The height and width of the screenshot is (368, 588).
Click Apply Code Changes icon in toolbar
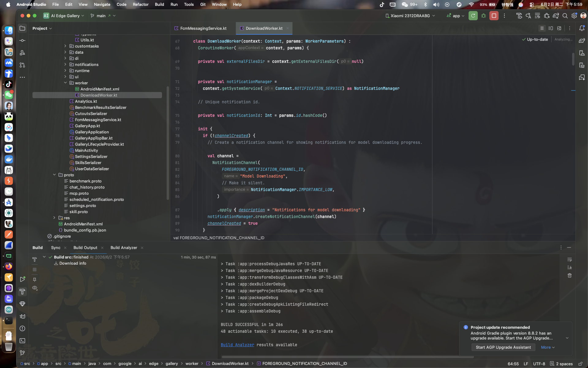click(x=537, y=16)
